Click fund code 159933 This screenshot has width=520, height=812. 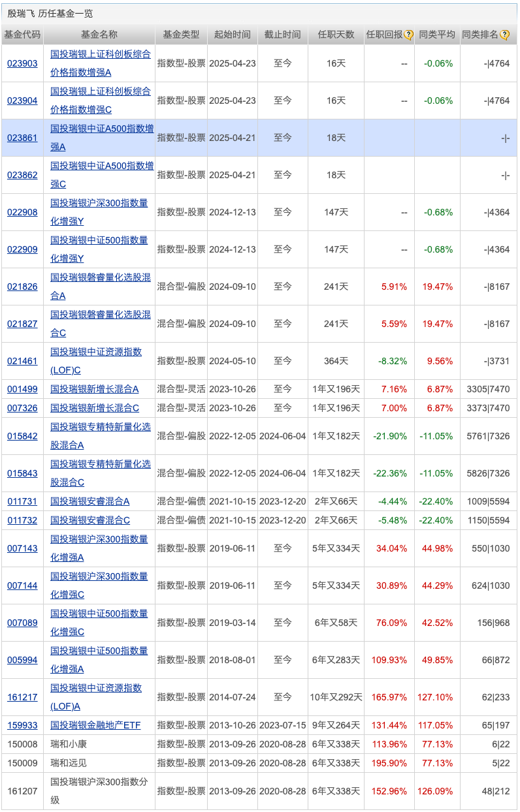(22, 725)
